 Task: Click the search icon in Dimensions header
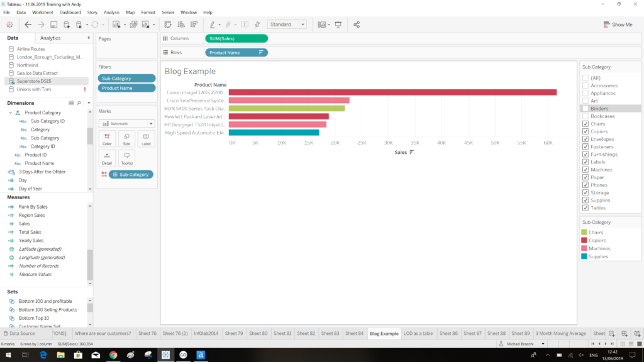pos(79,103)
